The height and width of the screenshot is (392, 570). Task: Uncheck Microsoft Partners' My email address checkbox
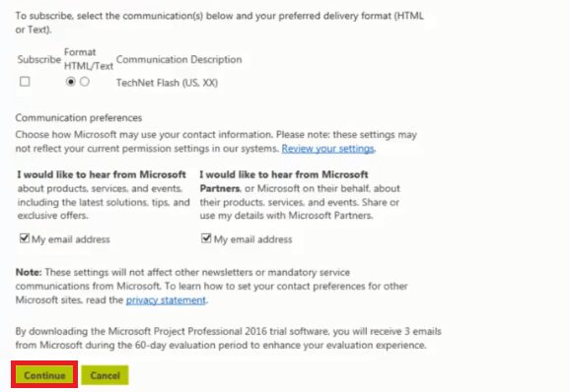(x=206, y=238)
